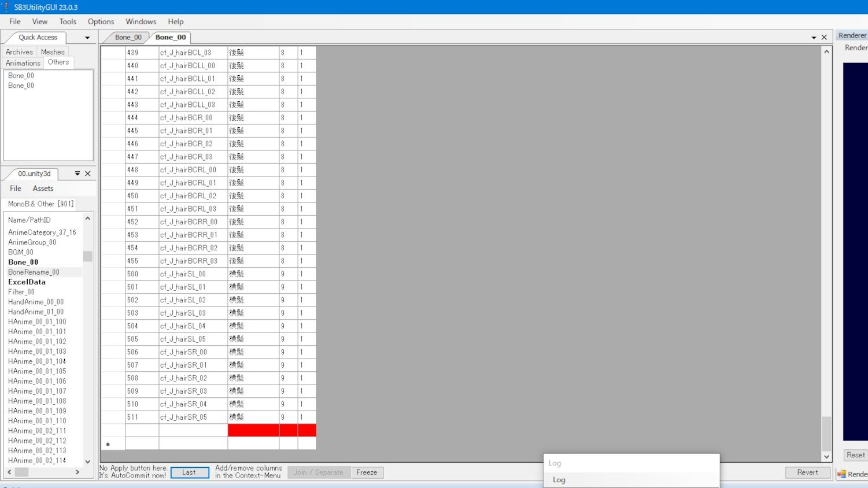Switch to the inactive Bone_00 document tab
Image resolution: width=868 pixels, height=488 pixels.
tap(128, 37)
